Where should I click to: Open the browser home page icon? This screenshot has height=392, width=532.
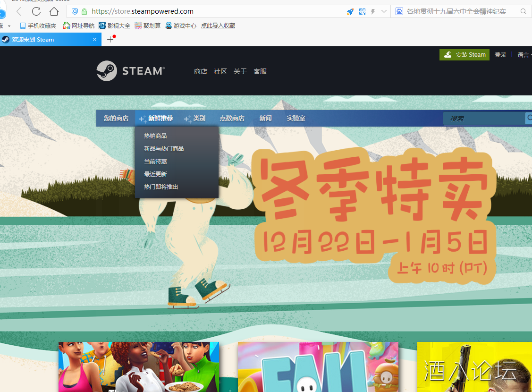coord(54,11)
